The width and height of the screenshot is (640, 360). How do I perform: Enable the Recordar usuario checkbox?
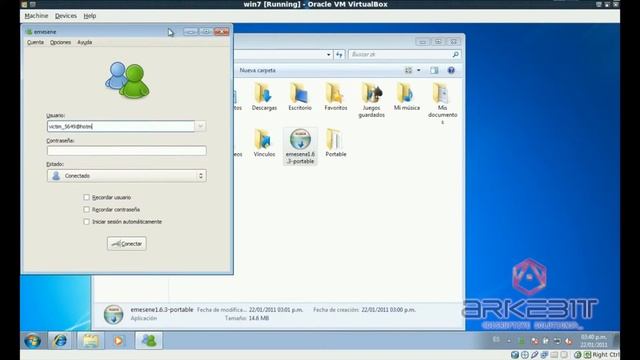pos(87,198)
